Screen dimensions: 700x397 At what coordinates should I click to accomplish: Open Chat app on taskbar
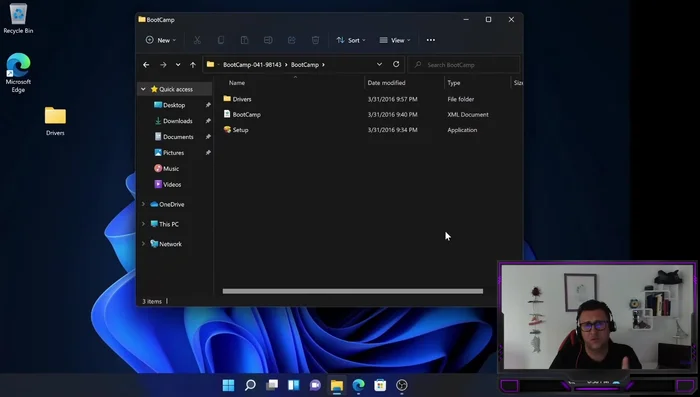[315, 385]
